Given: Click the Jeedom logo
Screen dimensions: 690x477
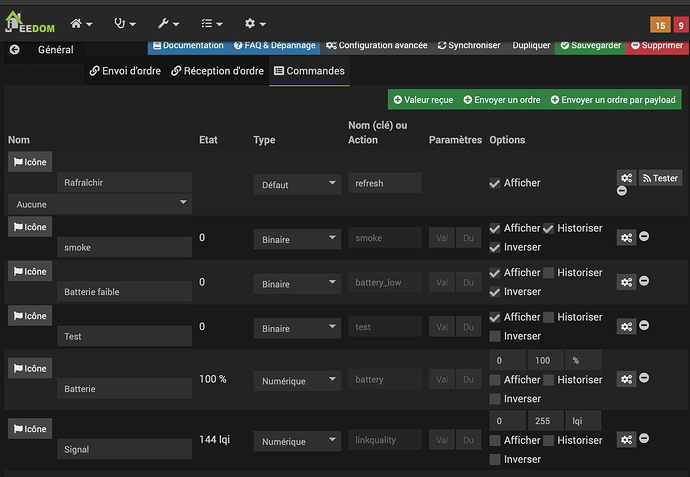Looking at the screenshot, I should coord(29,23).
